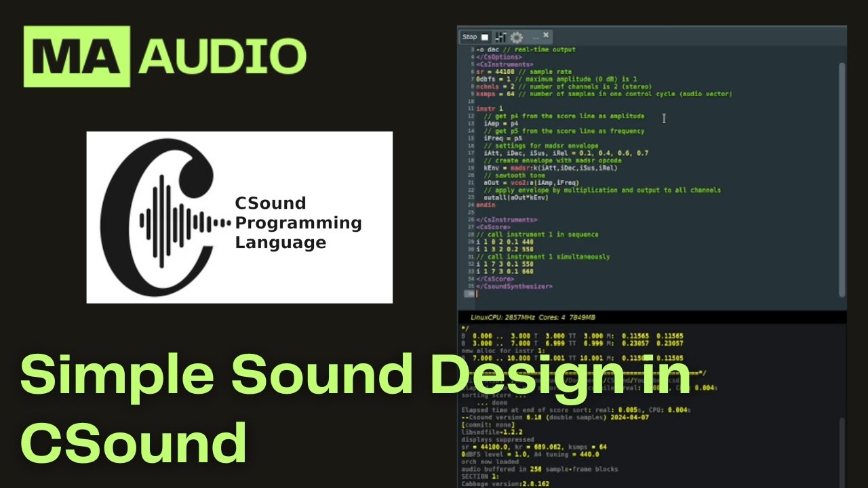
Task: Click the '<CsScore>' opening tag
Action: click(x=495, y=227)
